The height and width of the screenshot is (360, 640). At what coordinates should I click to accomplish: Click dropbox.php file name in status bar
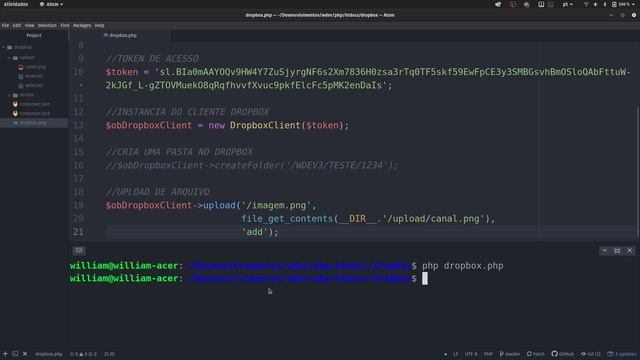point(49,354)
